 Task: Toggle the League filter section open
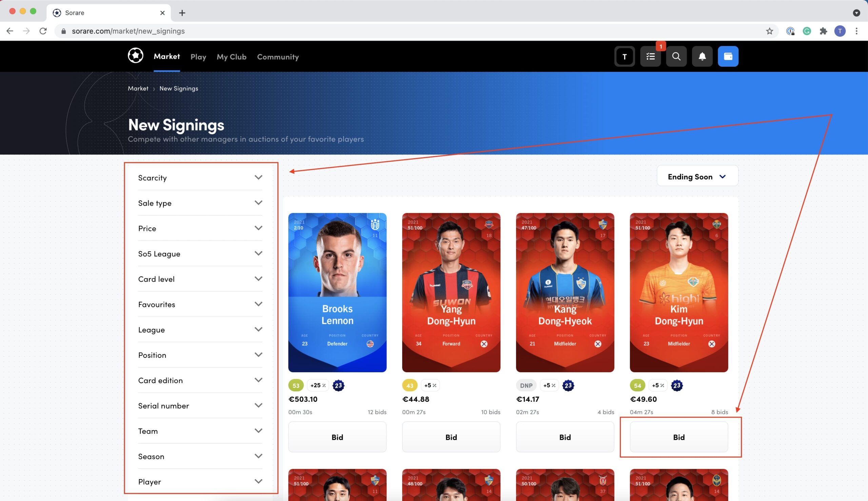tap(199, 329)
